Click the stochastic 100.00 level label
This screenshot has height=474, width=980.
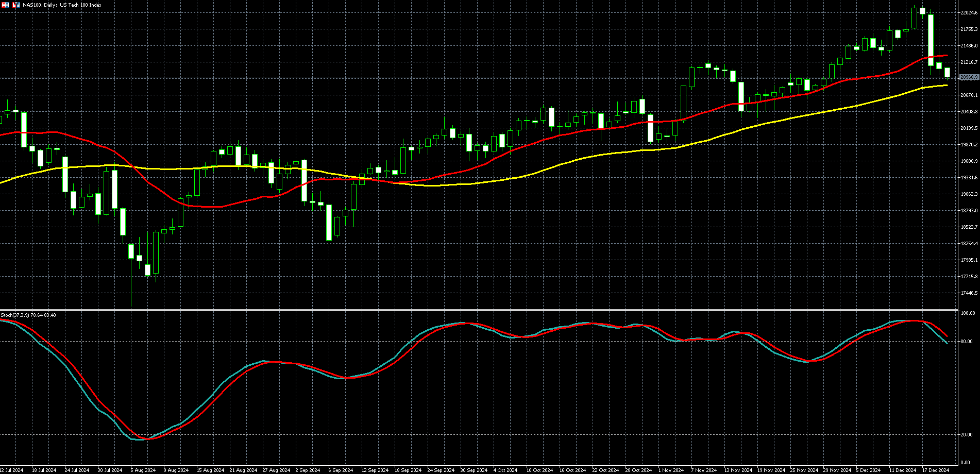(x=968, y=313)
